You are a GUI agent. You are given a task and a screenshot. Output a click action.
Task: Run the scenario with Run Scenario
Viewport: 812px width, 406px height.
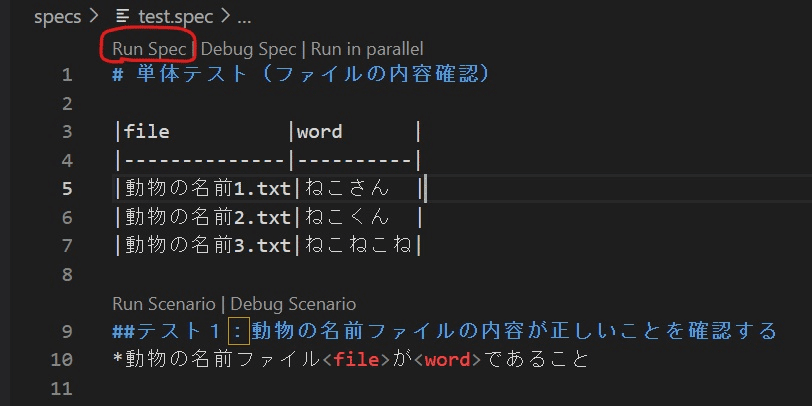click(x=164, y=304)
